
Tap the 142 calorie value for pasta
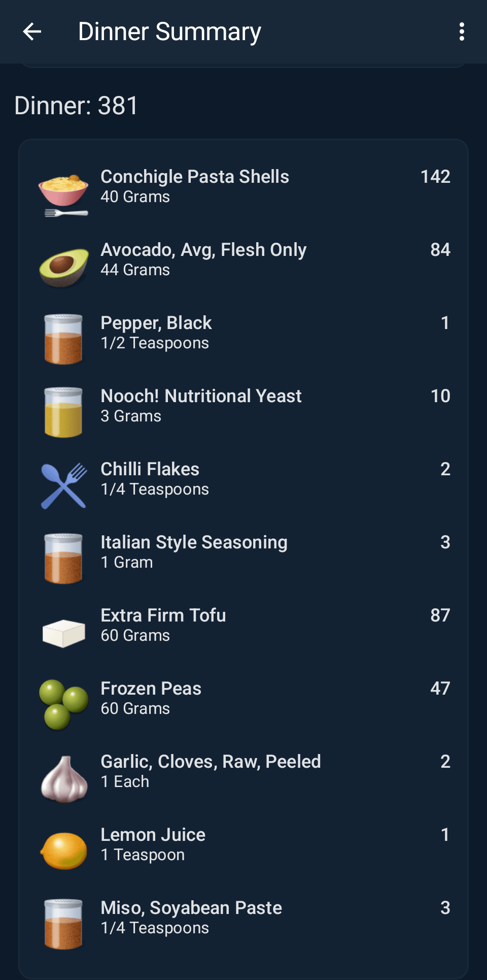[435, 177]
